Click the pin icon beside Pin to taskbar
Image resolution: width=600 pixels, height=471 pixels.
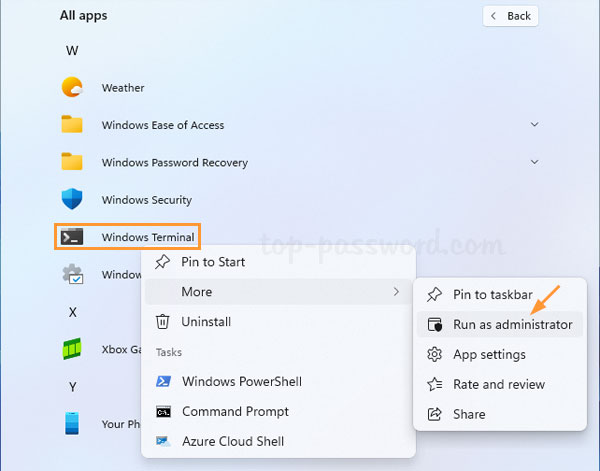[x=434, y=295]
